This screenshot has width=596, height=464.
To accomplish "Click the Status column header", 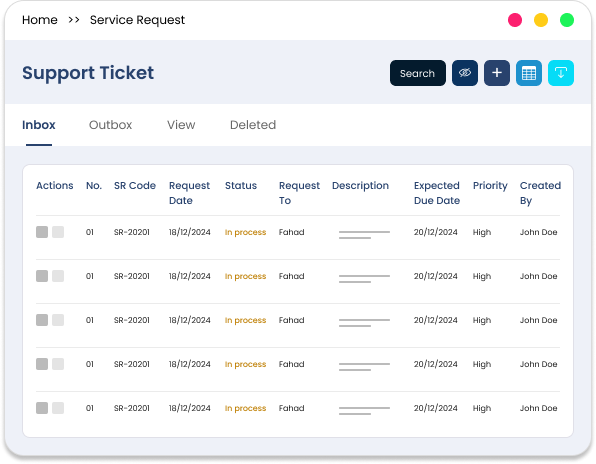I will click(241, 185).
